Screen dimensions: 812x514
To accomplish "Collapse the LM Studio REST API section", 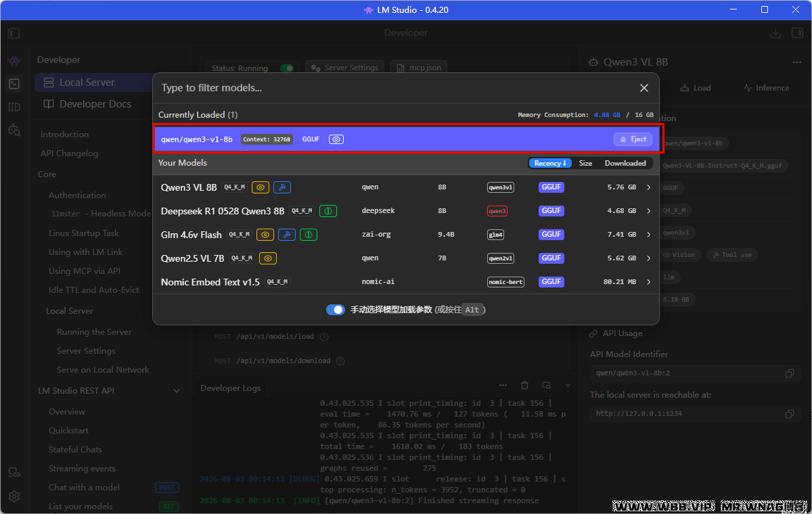I will click(x=177, y=391).
